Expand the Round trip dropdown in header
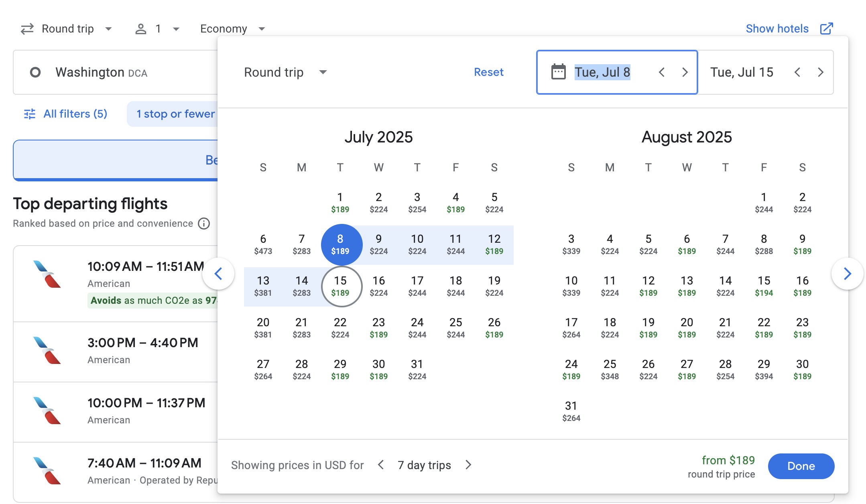The height and width of the screenshot is (504, 866). pos(68,28)
